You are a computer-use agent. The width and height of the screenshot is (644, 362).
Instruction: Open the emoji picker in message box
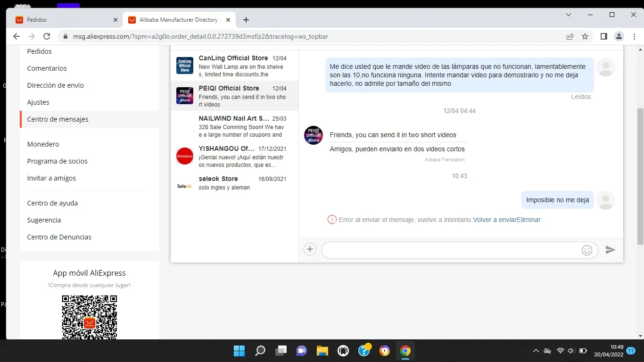tap(586, 250)
